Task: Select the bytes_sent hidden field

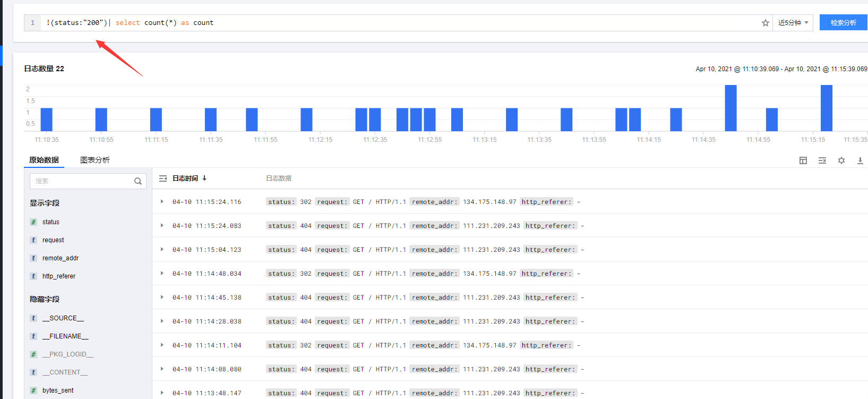Action: click(58, 390)
